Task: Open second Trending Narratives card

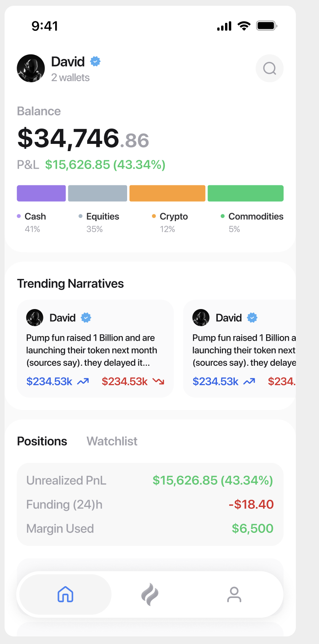Action: [x=240, y=349]
